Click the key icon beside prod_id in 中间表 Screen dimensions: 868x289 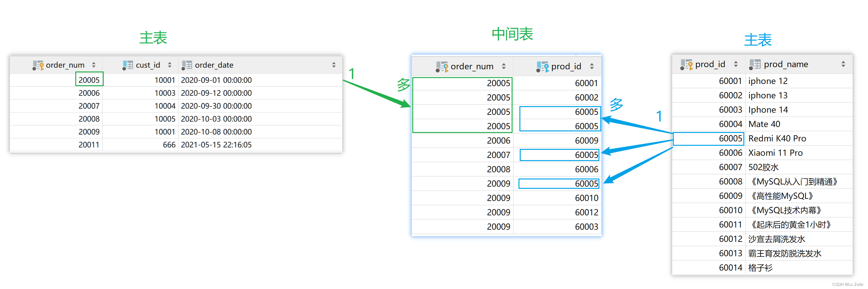tap(543, 67)
